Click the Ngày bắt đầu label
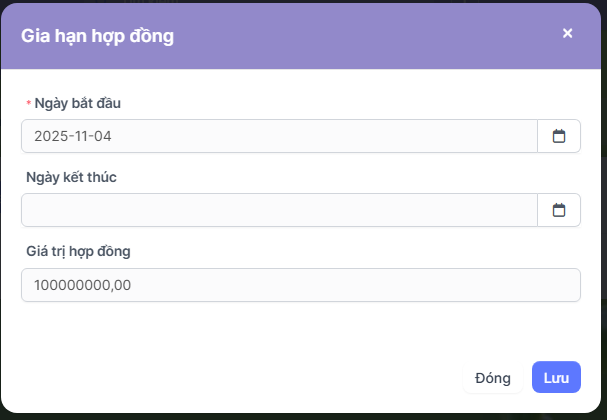 coord(78,103)
